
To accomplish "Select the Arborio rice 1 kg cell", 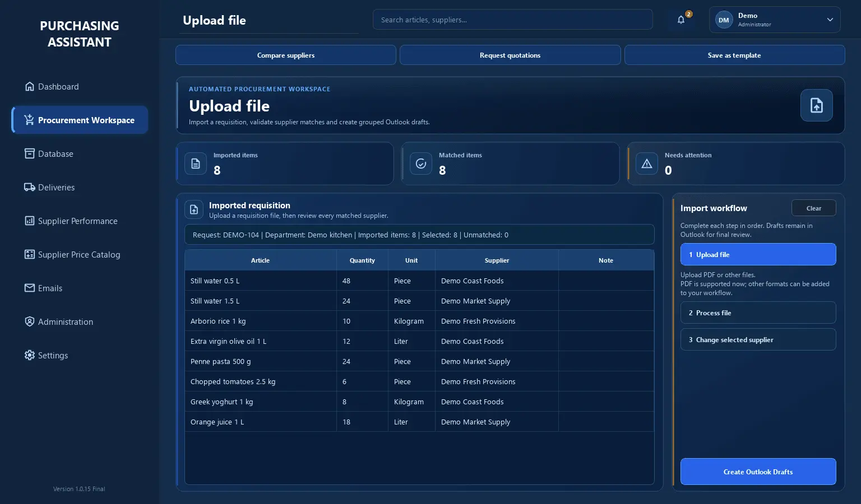I will point(261,321).
